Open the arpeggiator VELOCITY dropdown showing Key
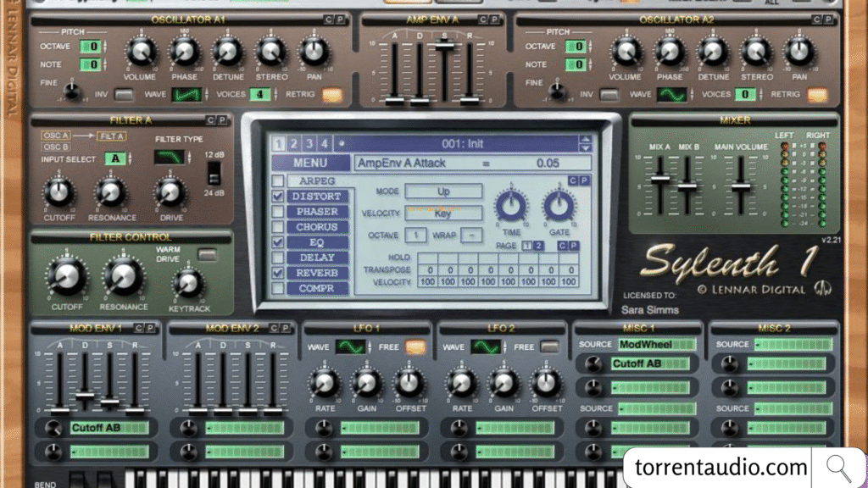The height and width of the screenshot is (488, 868). click(x=442, y=213)
